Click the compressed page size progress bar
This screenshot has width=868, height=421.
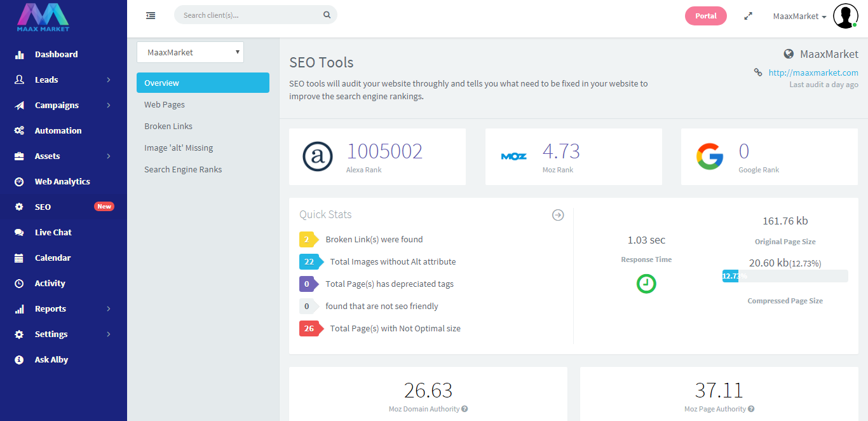pyautogui.click(x=785, y=276)
